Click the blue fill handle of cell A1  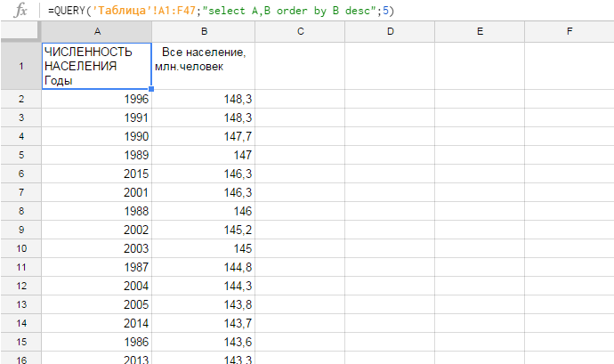tap(151, 89)
